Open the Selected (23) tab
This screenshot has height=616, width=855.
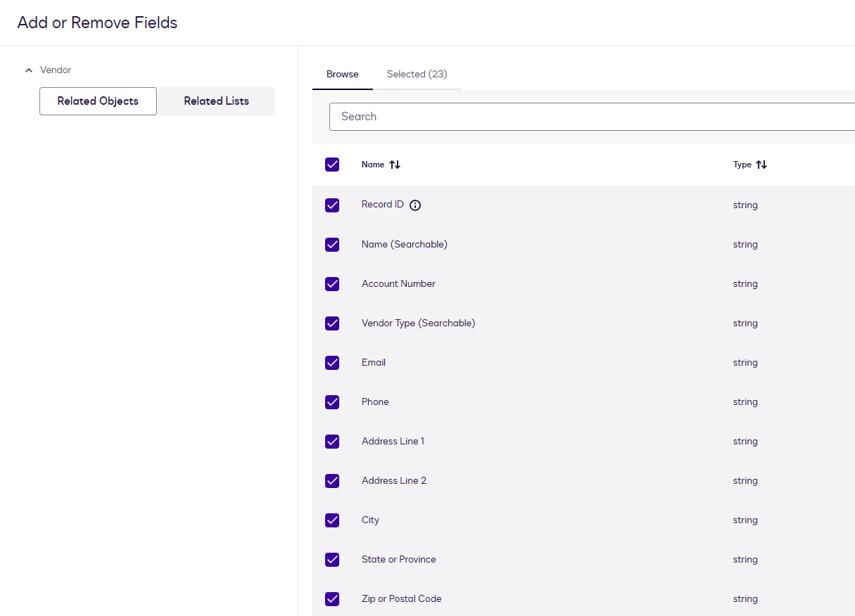click(417, 75)
